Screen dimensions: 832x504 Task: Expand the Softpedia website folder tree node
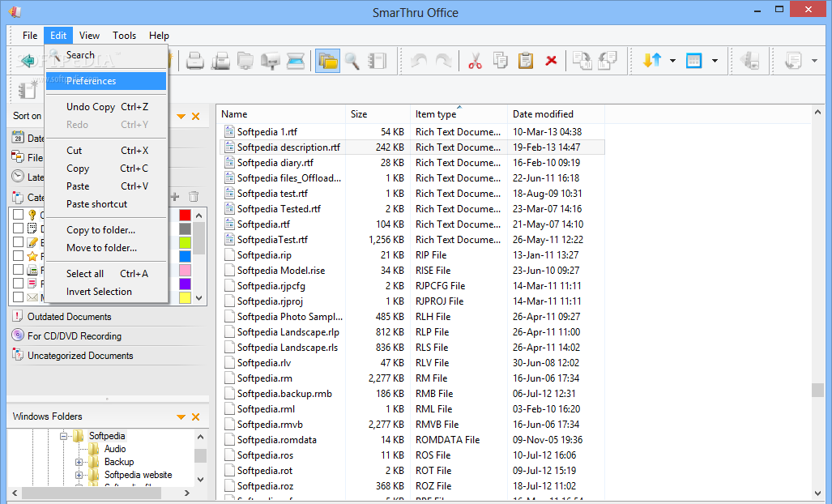tap(79, 475)
